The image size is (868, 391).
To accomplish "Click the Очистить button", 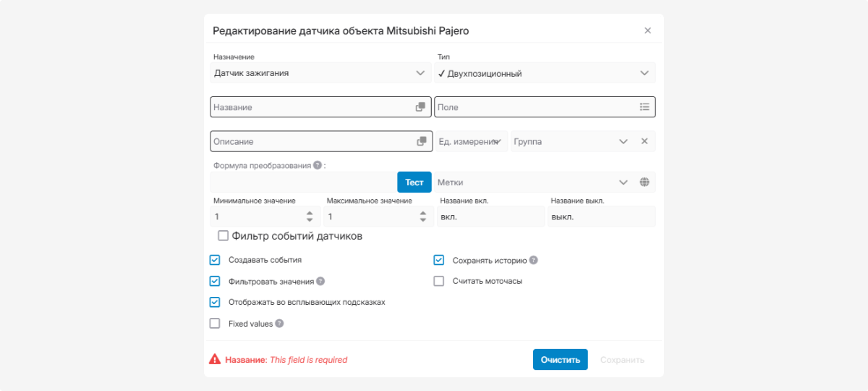I will [560, 360].
